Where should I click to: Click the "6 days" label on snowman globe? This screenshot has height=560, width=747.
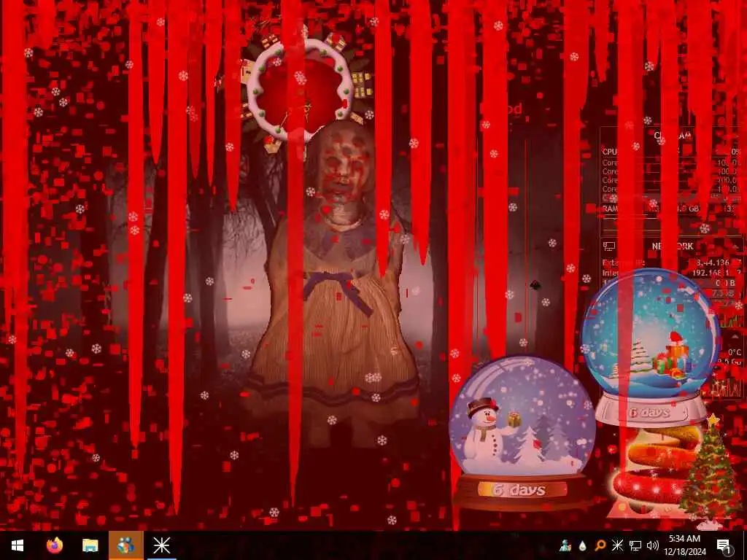tap(519, 490)
